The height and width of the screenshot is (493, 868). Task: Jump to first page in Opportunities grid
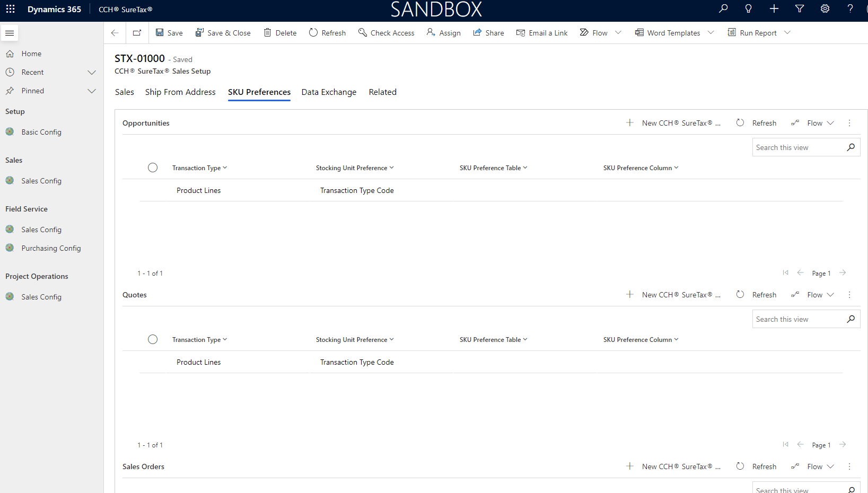(x=785, y=273)
